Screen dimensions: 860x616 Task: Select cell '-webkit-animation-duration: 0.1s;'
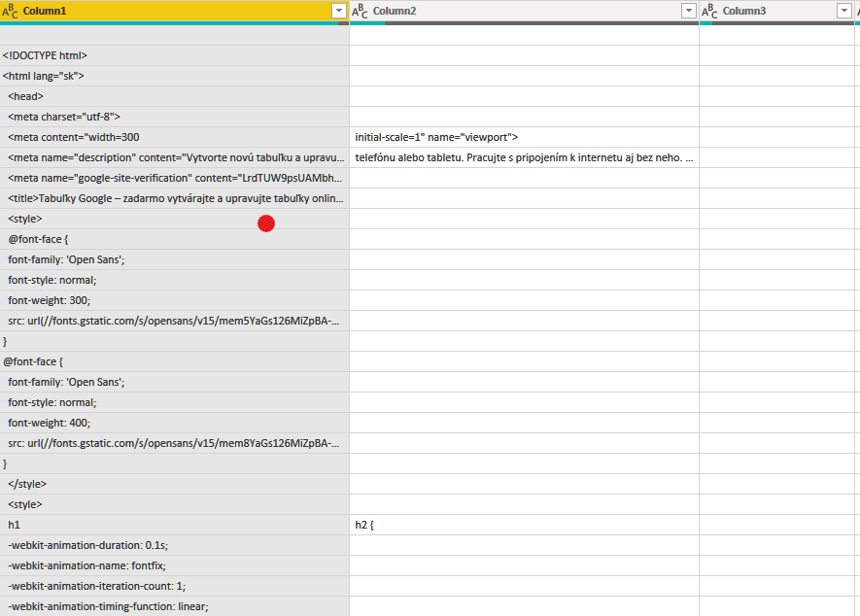pos(174,545)
